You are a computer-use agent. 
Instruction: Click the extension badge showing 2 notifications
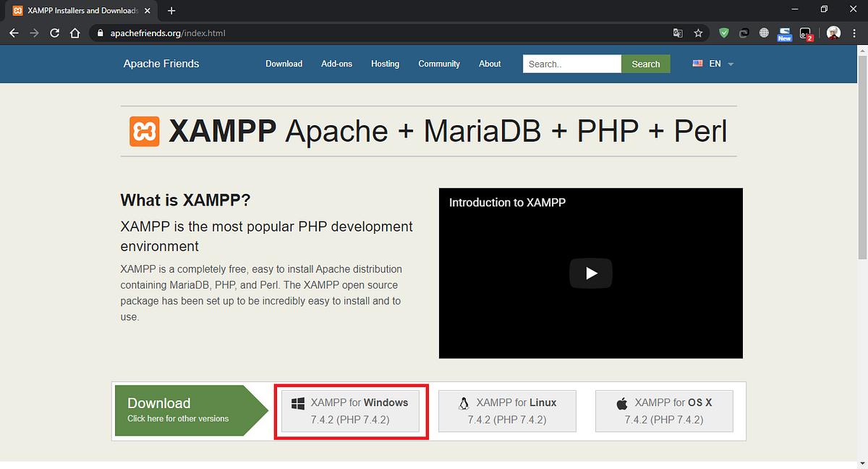[805, 33]
